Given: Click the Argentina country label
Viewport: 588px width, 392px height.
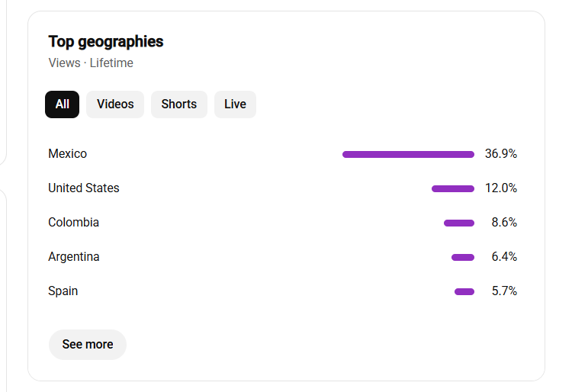Looking at the screenshot, I should pos(74,256).
